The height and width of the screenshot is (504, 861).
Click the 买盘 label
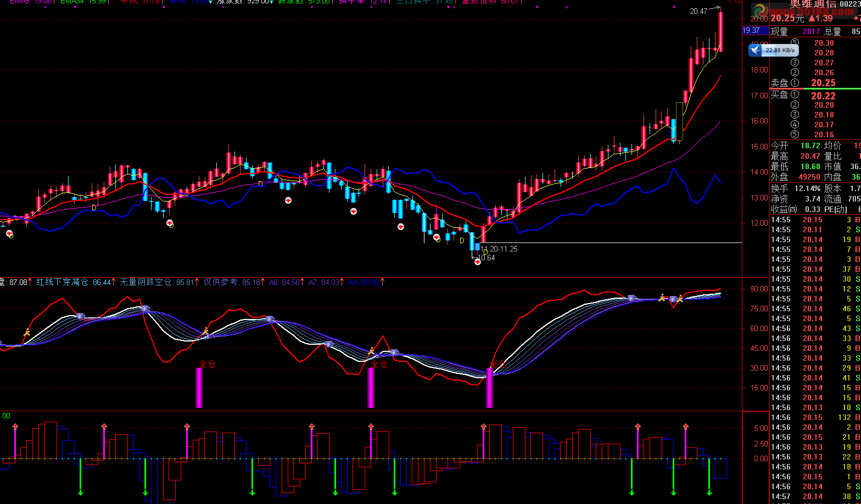780,95
